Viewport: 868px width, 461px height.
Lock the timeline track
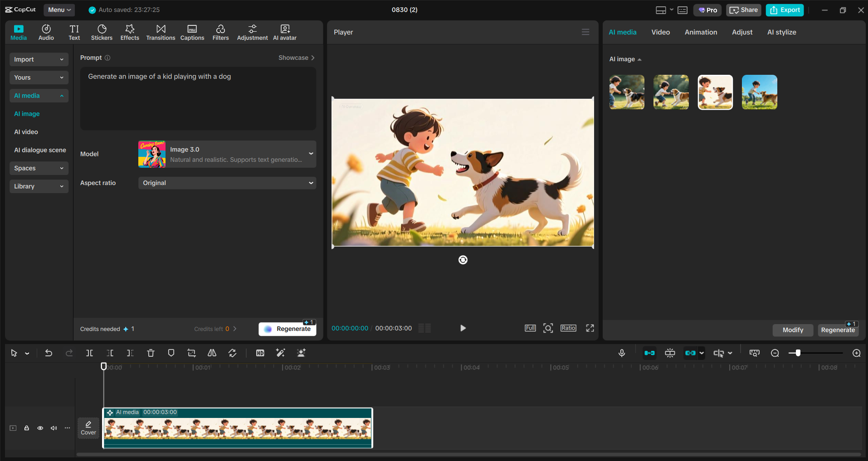click(x=26, y=428)
